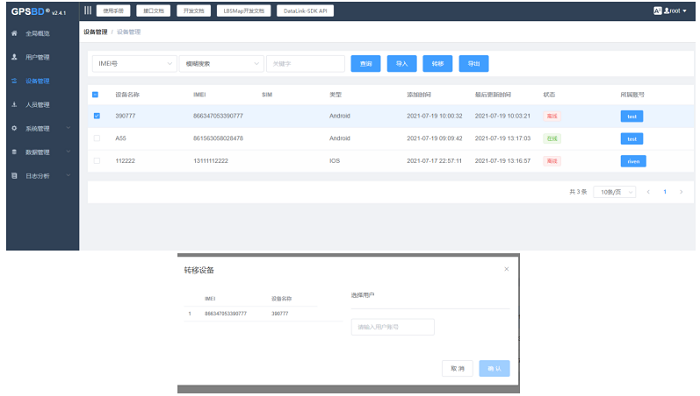
Task: Click the user account input in dialog
Action: coord(393,327)
